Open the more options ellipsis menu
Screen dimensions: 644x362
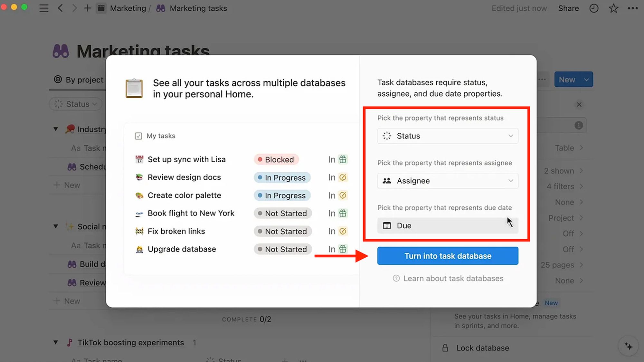[632, 8]
